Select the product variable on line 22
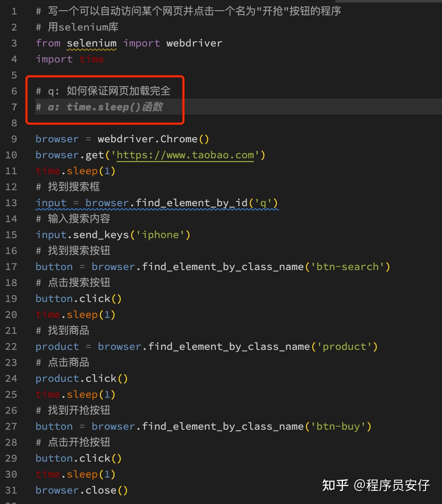The image size is (442, 504). tap(57, 346)
